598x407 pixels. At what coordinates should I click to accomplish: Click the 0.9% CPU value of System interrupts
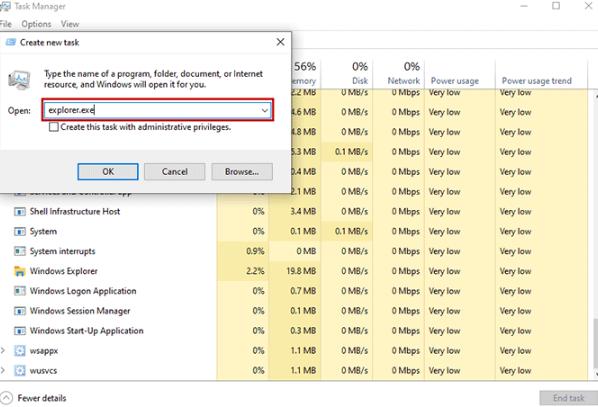click(255, 251)
